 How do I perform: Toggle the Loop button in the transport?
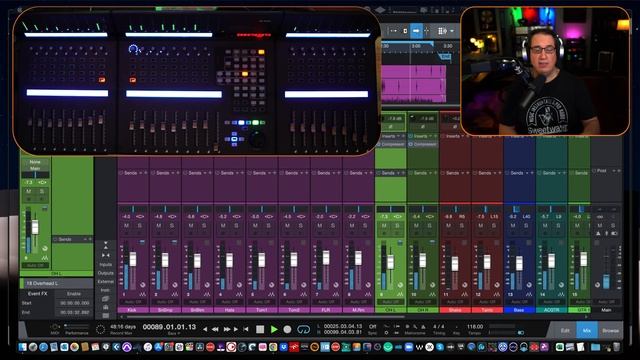coord(303,329)
